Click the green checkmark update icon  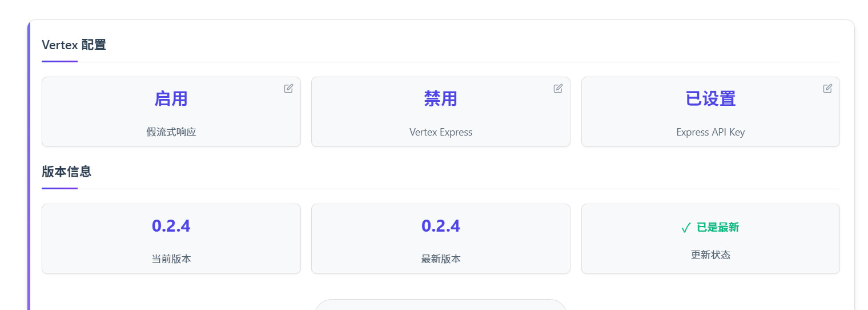(x=686, y=228)
